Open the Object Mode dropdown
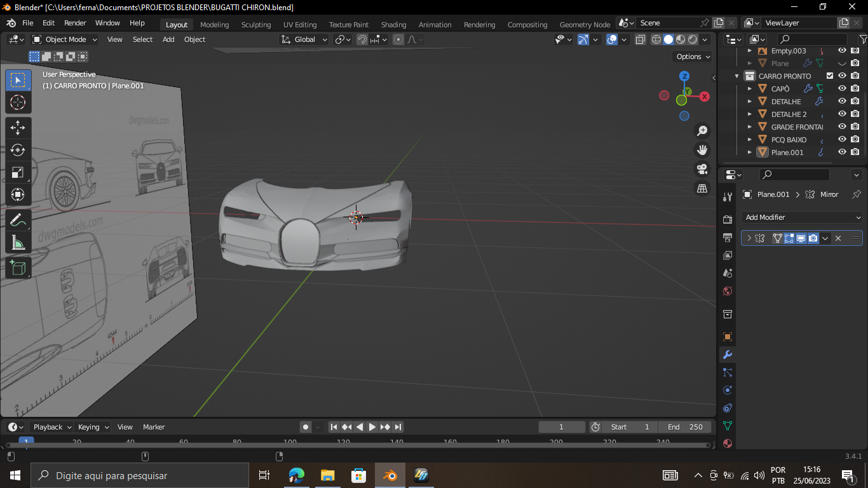Image resolution: width=868 pixels, height=488 pixels. tap(65, 39)
